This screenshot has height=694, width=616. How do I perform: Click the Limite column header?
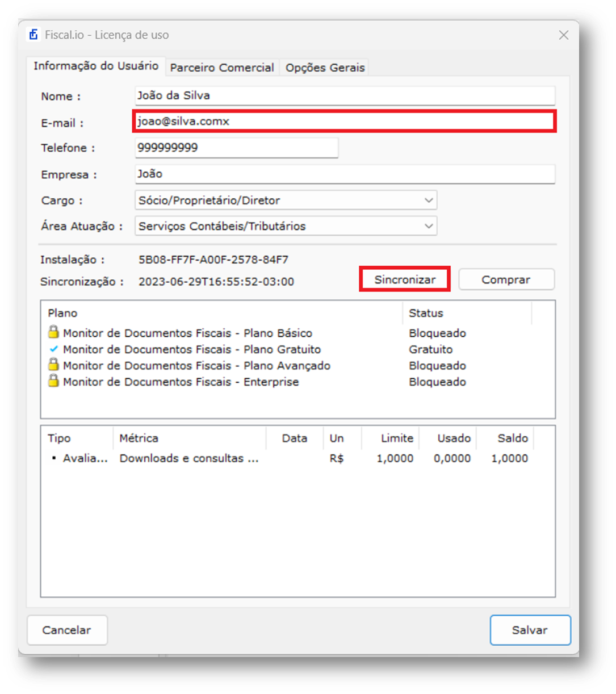[391, 438]
